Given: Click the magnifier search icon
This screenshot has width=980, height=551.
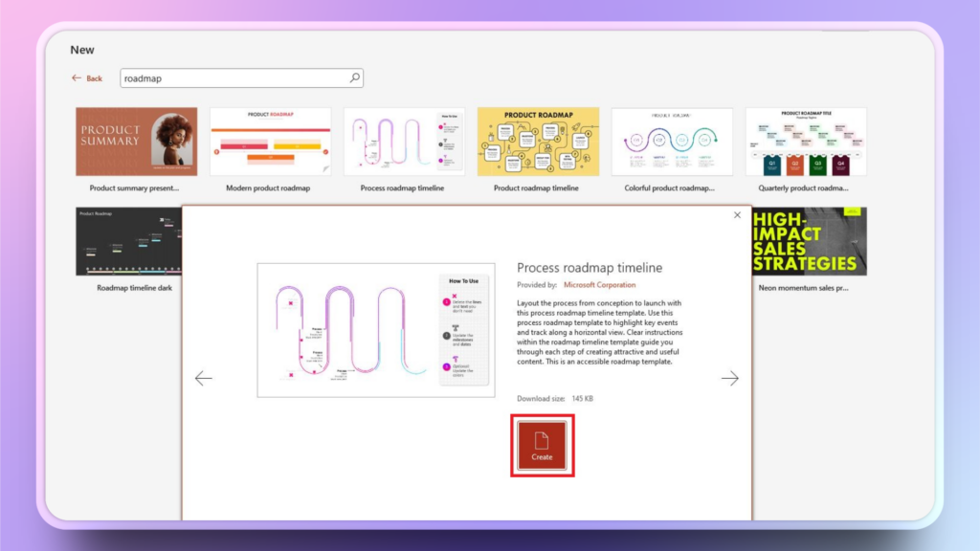Looking at the screenshot, I should click(354, 78).
